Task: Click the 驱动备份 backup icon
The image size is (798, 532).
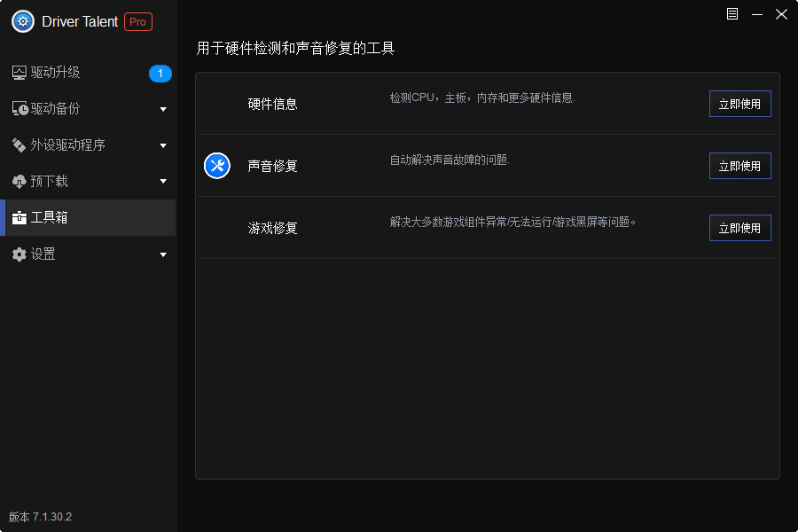Action: point(20,109)
